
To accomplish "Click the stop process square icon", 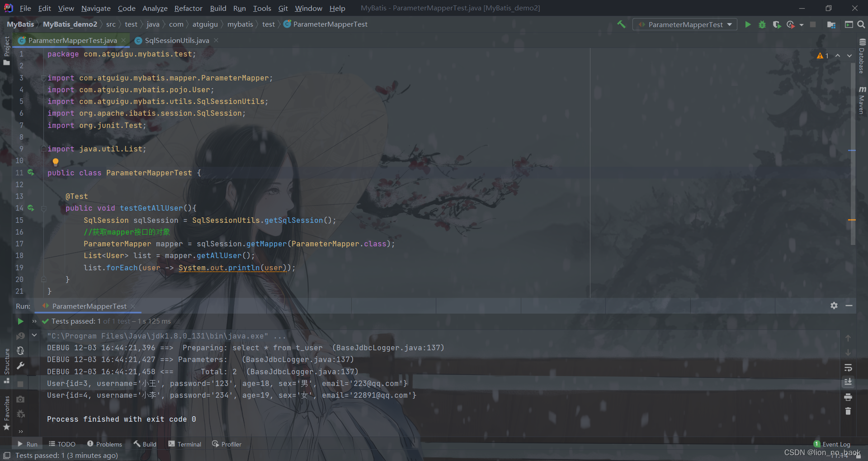I will pos(813,24).
